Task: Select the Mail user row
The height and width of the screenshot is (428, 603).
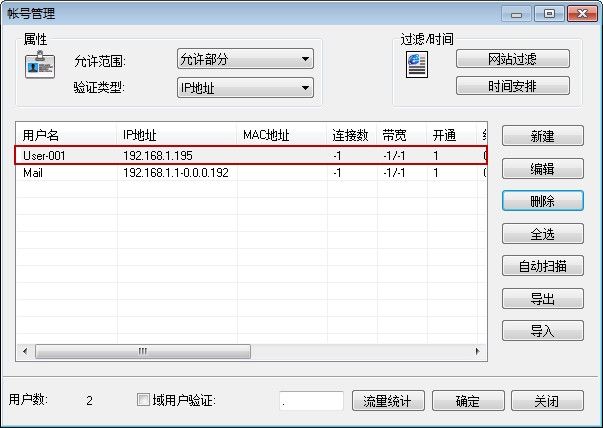Action: (x=251, y=173)
